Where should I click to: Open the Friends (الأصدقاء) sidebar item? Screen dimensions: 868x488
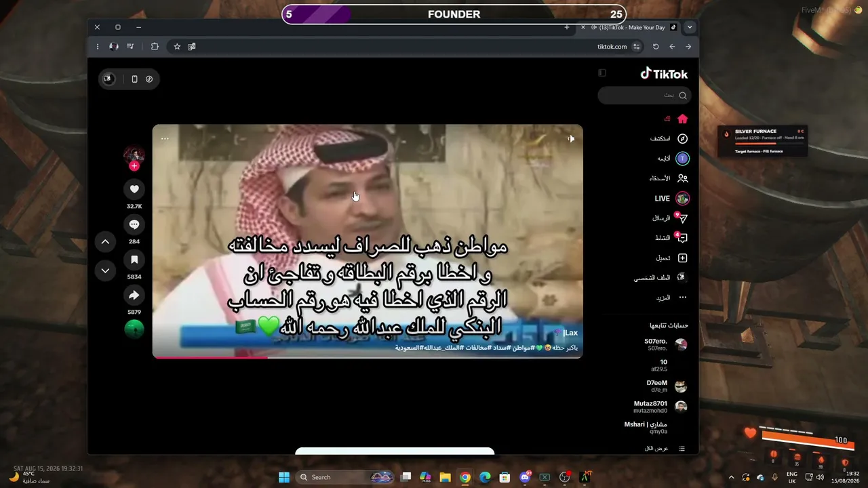point(669,178)
